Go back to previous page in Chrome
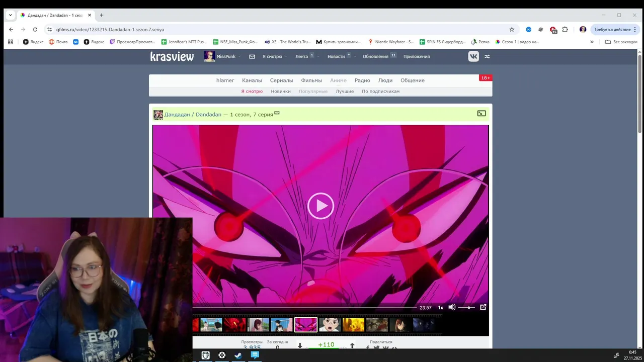 [11, 29]
